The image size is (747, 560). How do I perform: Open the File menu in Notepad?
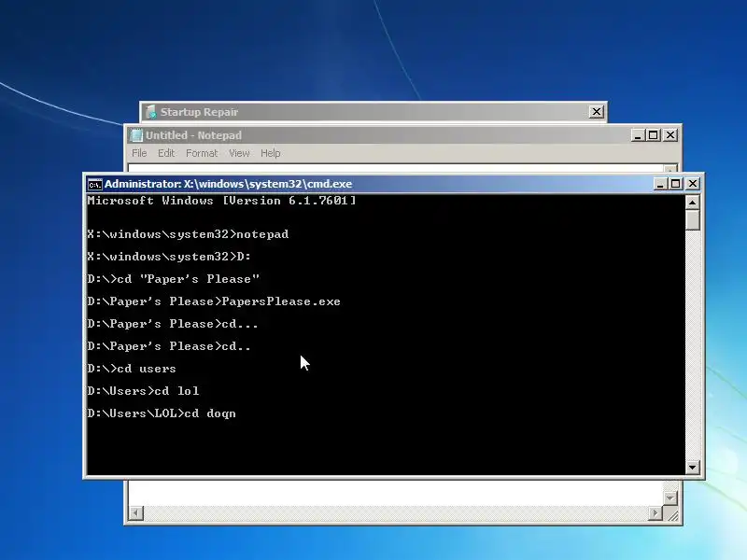(139, 153)
